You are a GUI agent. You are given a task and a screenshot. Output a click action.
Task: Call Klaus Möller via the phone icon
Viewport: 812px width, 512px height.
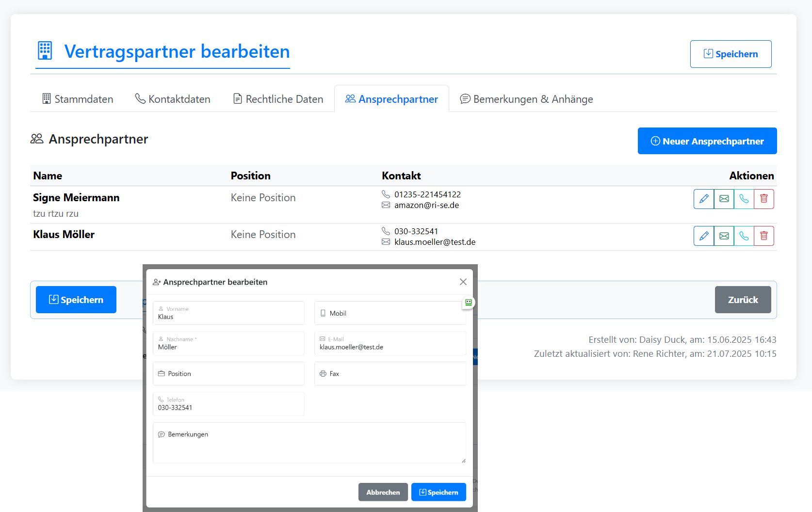coord(744,236)
